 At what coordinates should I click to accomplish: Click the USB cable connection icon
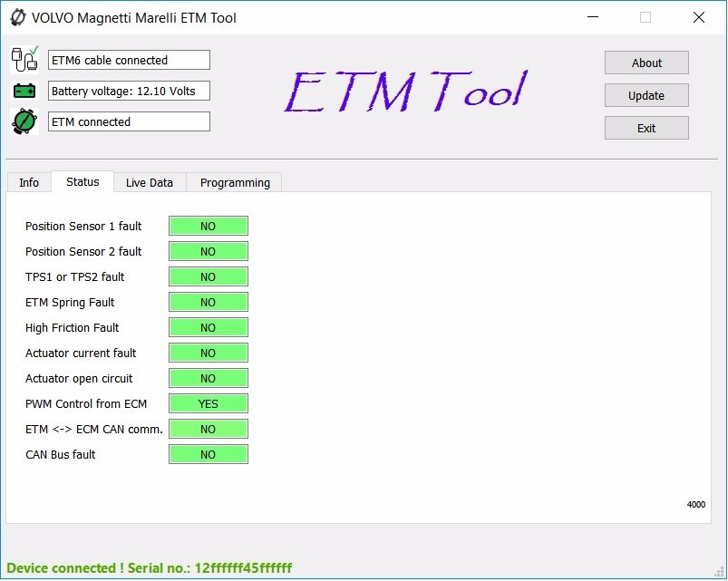23,57
